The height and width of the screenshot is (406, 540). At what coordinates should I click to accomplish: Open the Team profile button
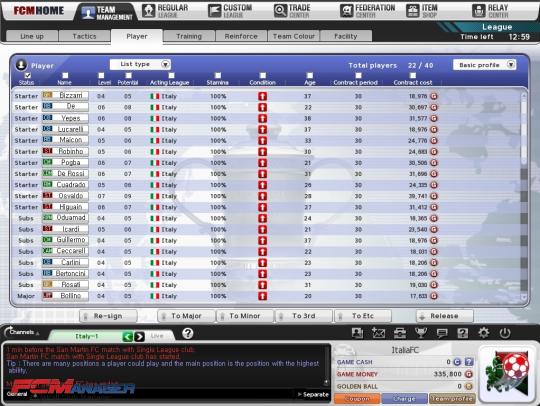(452, 399)
